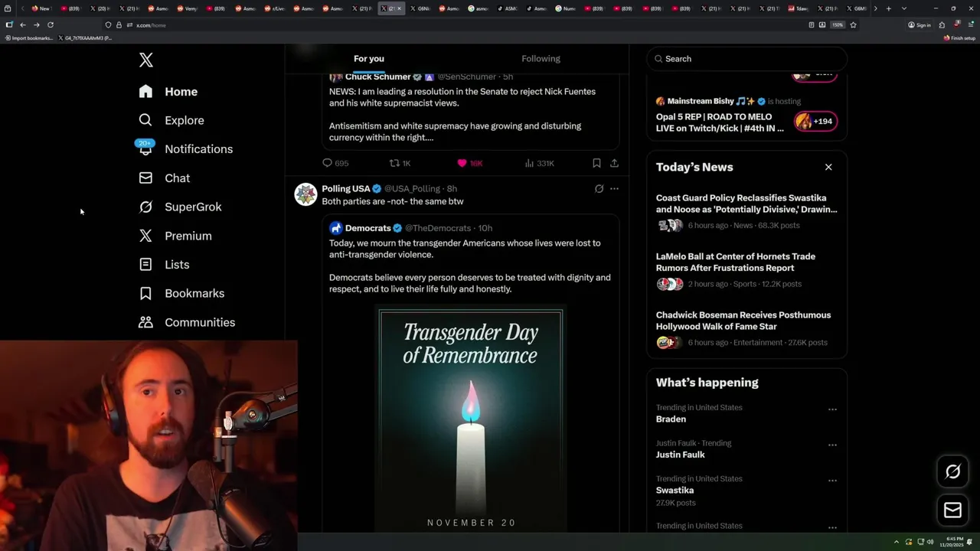Open the Firefox extensions puzzle icon
The height and width of the screenshot is (551, 980).
click(x=942, y=25)
